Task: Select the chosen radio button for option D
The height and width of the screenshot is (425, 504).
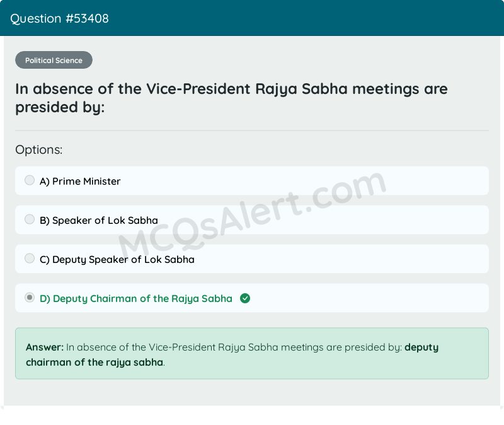Action: 30,297
